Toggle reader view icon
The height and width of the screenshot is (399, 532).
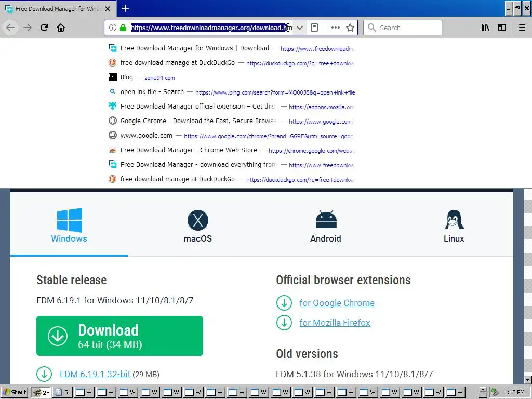click(x=314, y=28)
